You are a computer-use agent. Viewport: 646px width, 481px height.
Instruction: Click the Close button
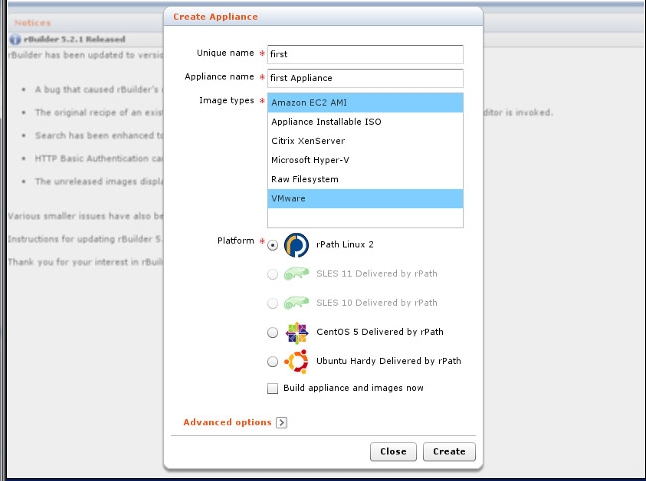[393, 451]
